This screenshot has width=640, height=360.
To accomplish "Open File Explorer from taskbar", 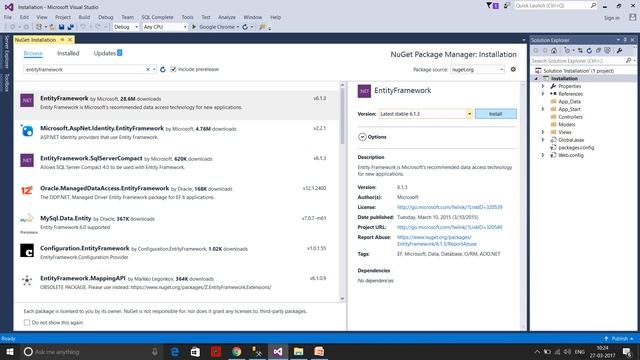I will point(298,351).
